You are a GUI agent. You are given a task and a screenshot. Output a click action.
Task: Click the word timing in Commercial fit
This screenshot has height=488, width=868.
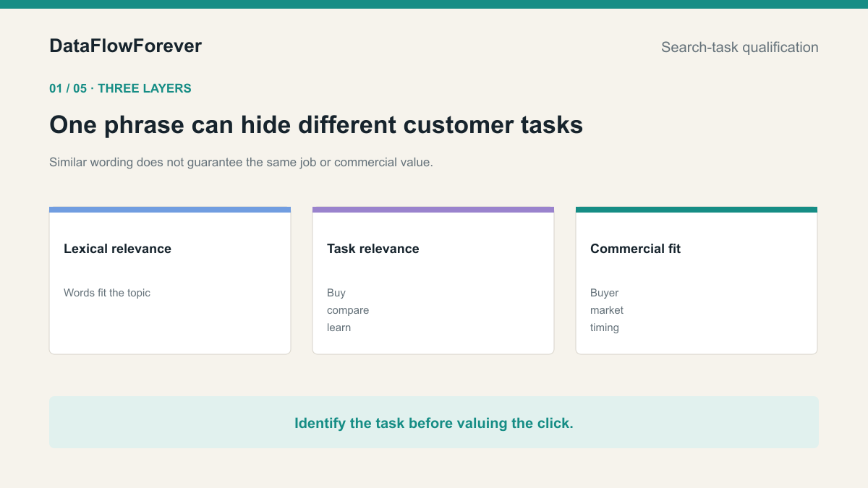tap(605, 328)
